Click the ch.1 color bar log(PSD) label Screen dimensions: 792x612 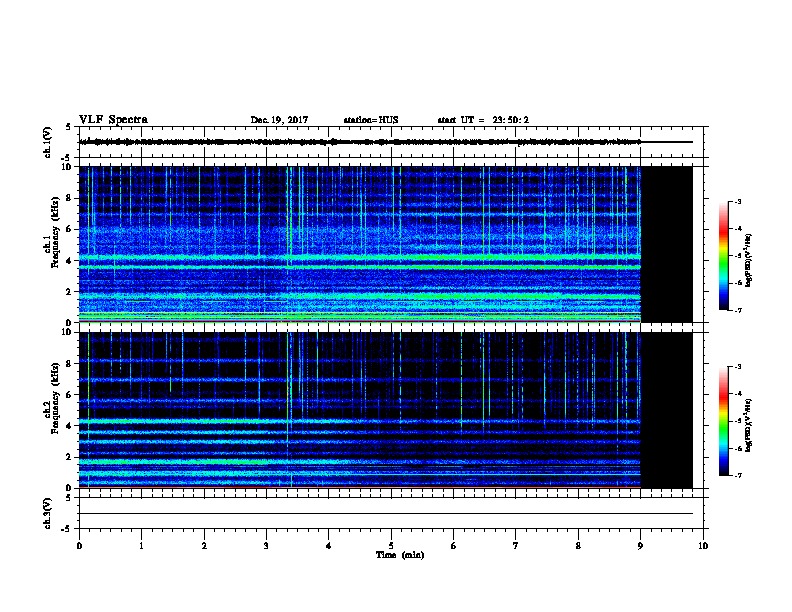748,260
